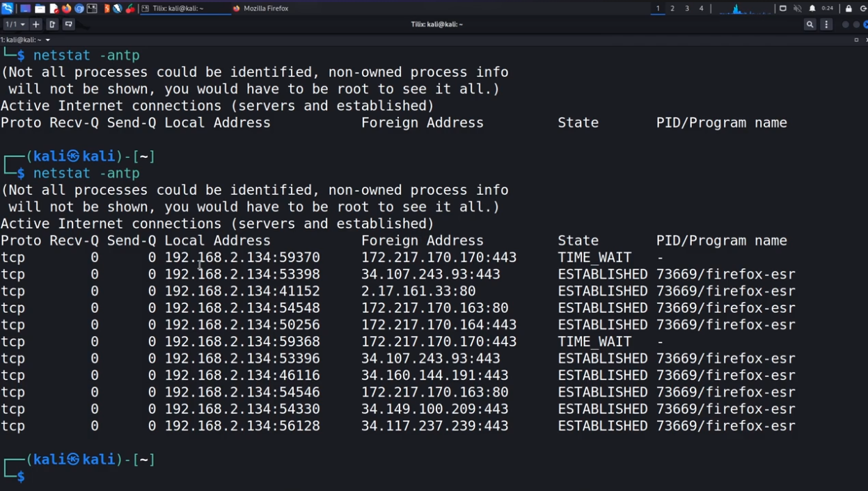Screen dimensions: 868x491
Task: Expand the terminal title 'kali@kali: ~' dropdown
Action: click(x=47, y=40)
